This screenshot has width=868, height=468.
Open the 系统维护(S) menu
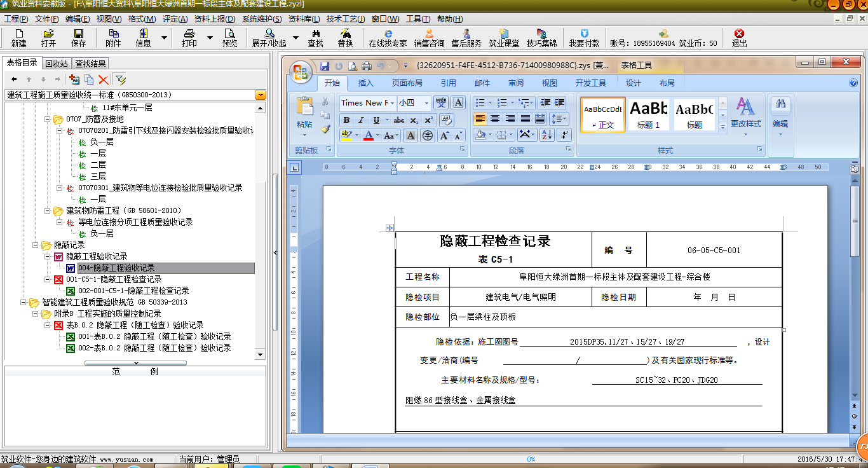[262, 19]
